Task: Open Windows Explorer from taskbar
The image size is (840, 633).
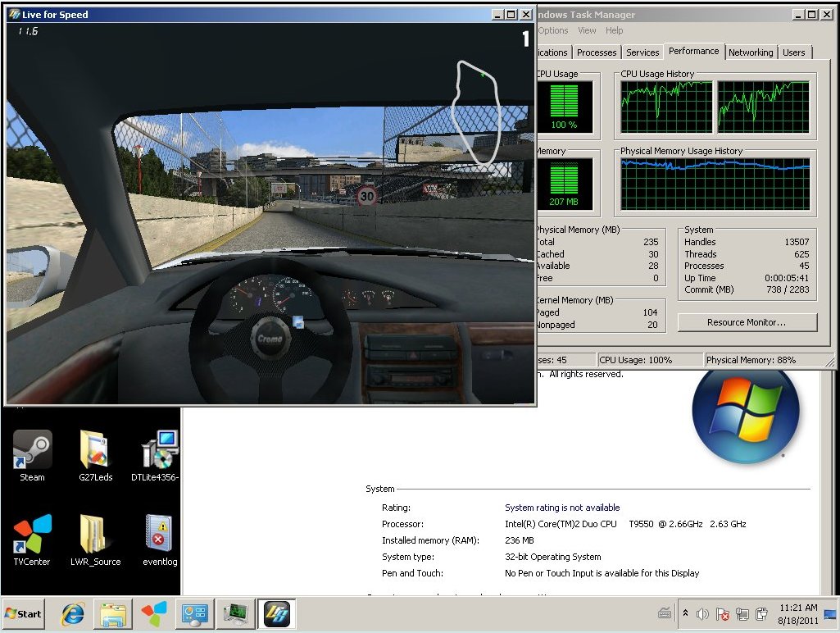Action: 113,613
